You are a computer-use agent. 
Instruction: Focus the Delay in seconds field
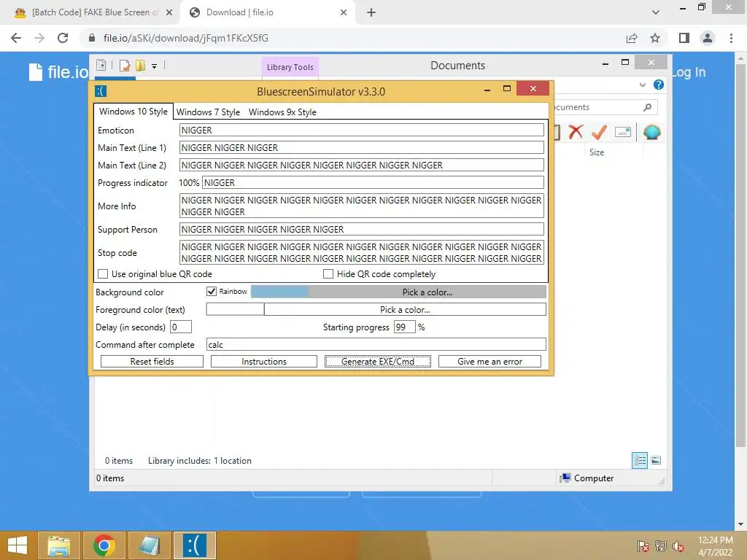181,327
